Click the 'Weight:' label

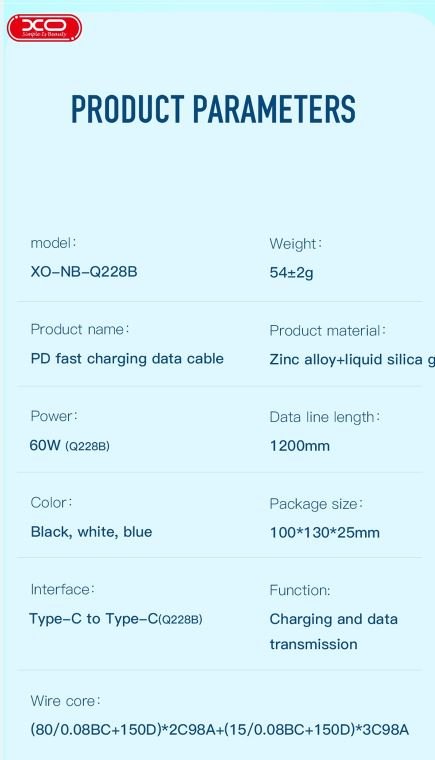pos(296,244)
